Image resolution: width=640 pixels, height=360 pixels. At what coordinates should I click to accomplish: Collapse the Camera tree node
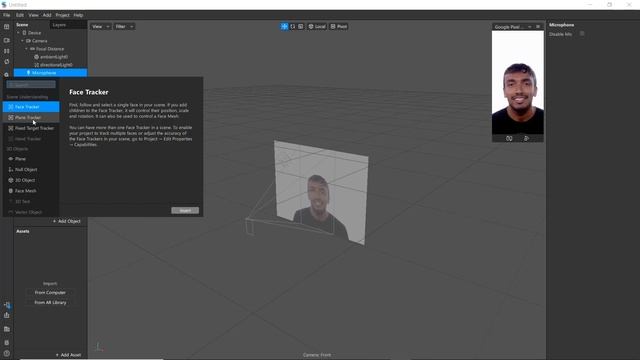(22, 41)
